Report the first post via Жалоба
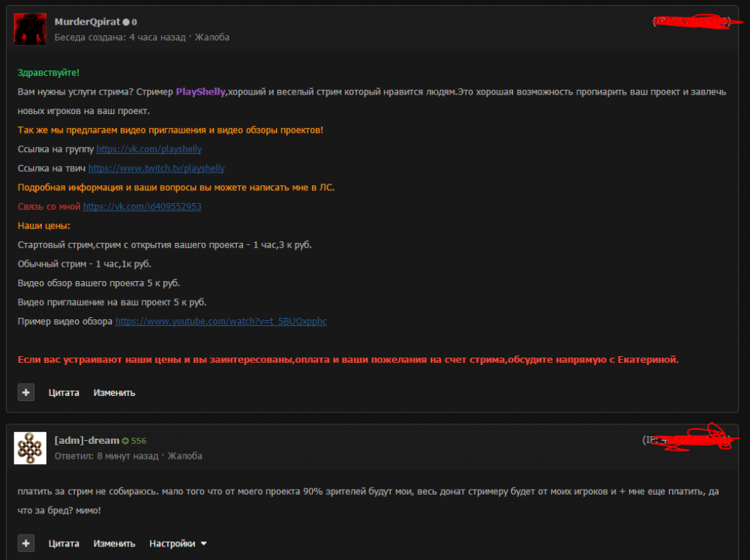Screen dimensions: 750x560 [212, 37]
